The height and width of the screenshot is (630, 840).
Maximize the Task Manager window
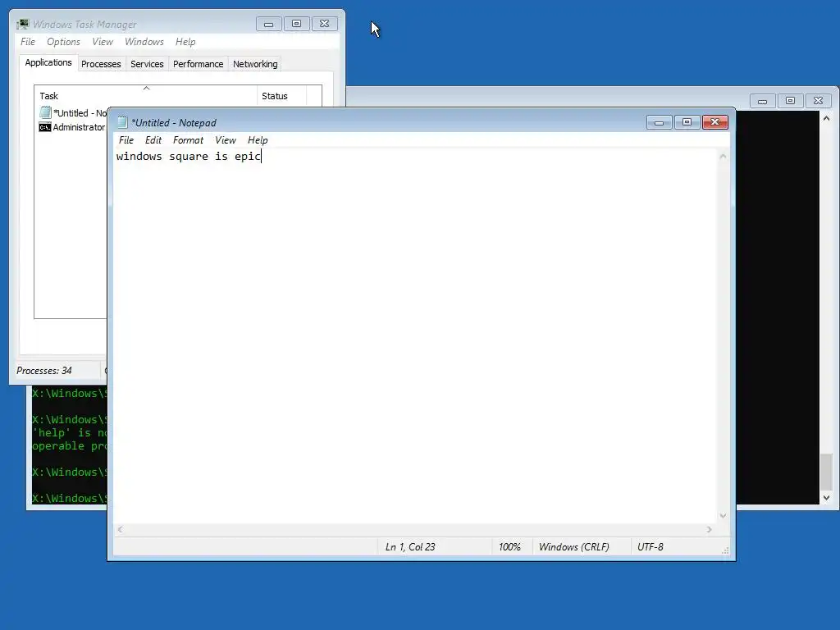pos(296,24)
